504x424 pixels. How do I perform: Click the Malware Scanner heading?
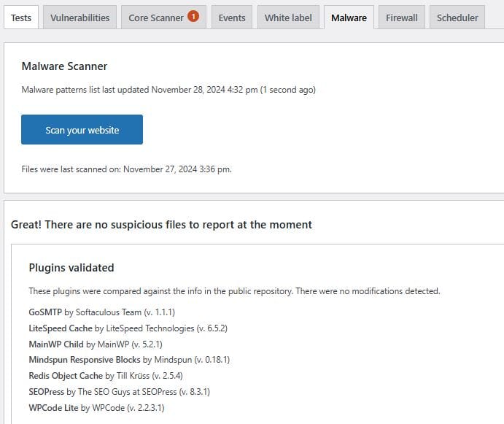(64, 66)
